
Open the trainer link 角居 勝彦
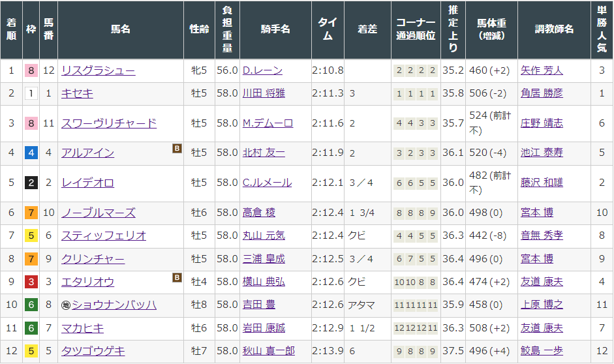coord(542,93)
